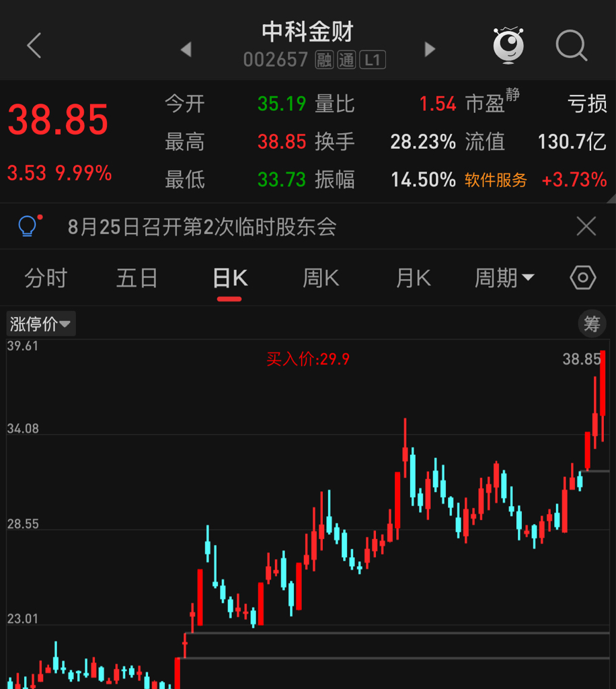The width and height of the screenshot is (616, 689).
Task: Switch to previous stock with left triangle
Action: coord(186,49)
